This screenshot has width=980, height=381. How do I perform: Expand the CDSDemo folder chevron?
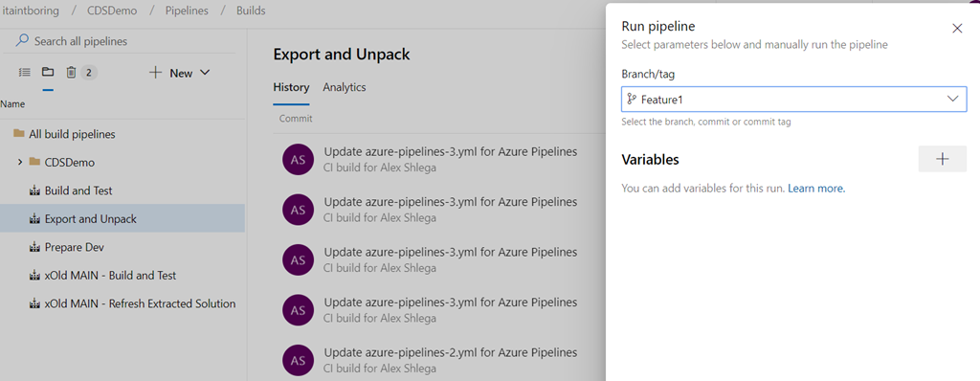20,162
